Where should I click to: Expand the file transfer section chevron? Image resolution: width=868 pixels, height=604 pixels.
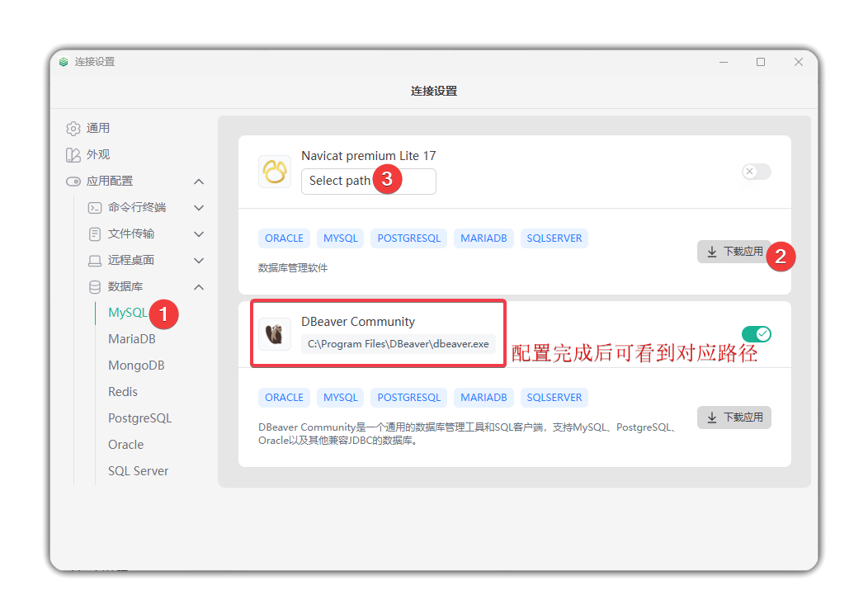point(199,234)
